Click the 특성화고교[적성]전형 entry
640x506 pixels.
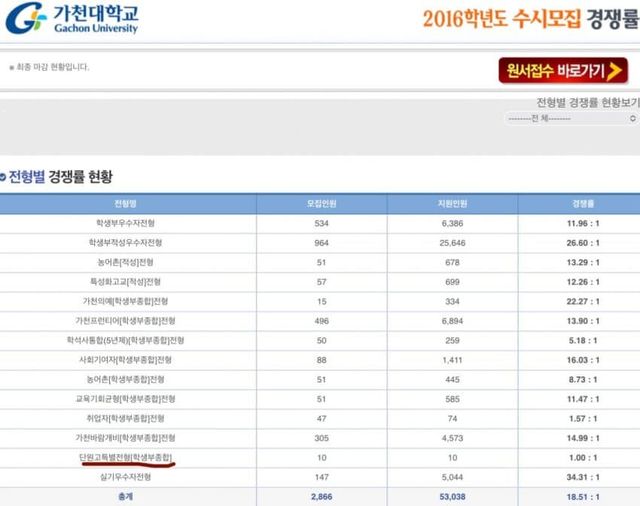pos(128,282)
